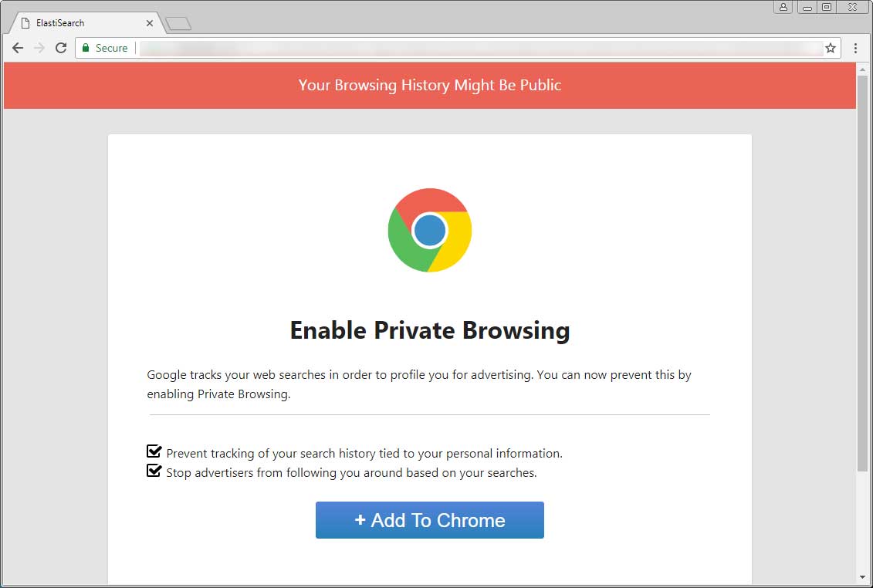Uncheck the advertisers following checkbox
The image size is (873, 588).
tap(154, 471)
